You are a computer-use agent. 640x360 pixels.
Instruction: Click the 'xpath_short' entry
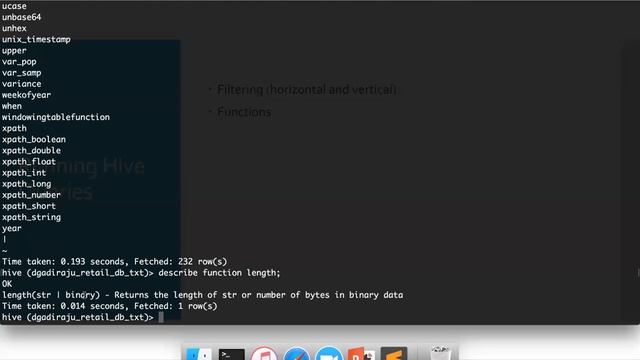(29, 206)
